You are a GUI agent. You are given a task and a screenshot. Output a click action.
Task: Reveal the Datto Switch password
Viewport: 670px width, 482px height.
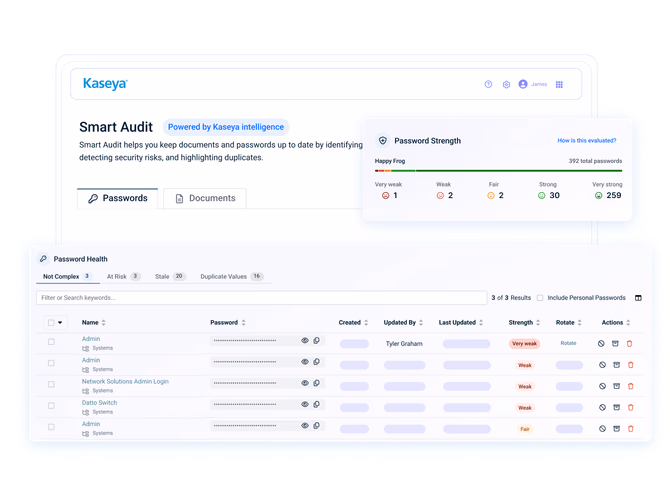click(305, 404)
